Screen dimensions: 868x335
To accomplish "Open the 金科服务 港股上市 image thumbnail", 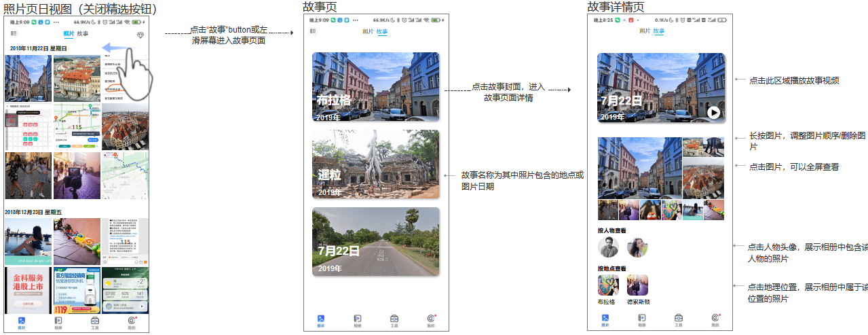I will [x=28, y=289].
